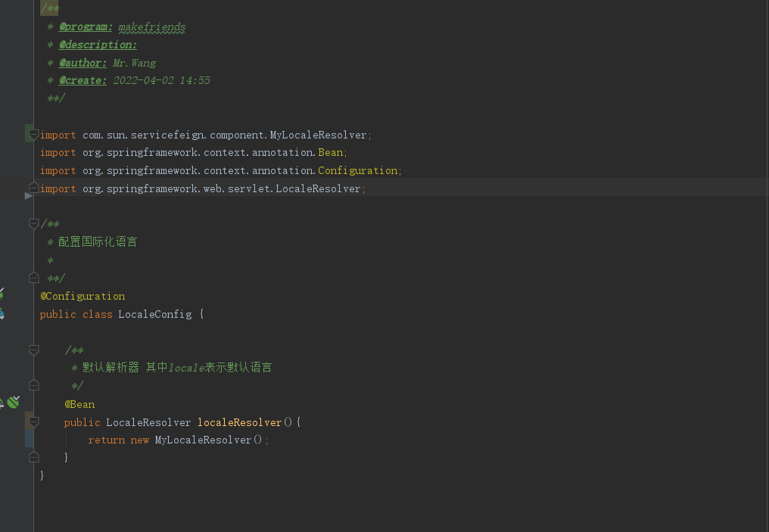Click the fold marker on the method Javadoc closing line
Viewport: 769px width, 532px height.
[34, 385]
